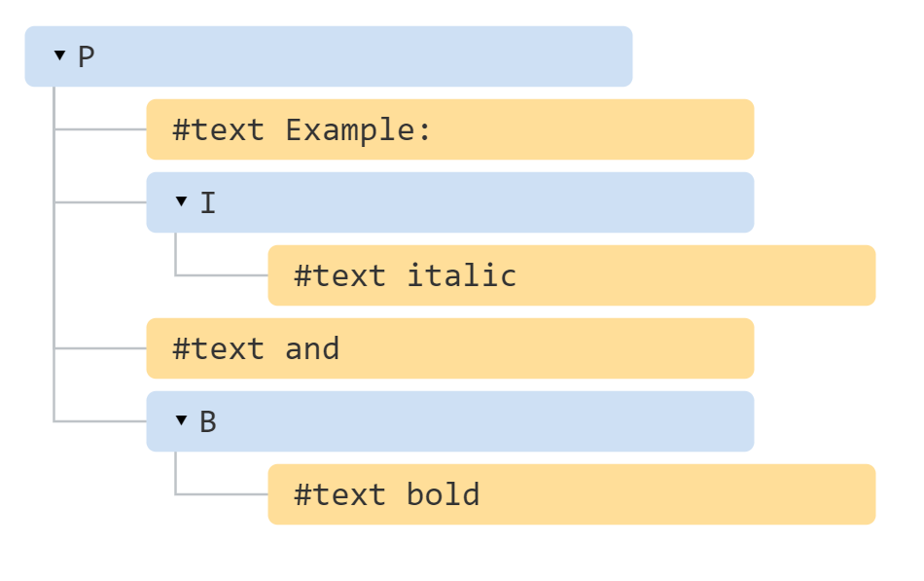Select the P element letter label

[86, 57]
